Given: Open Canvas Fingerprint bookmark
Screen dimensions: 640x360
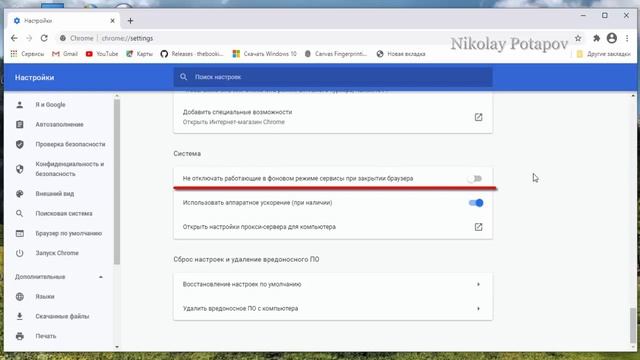Looking at the screenshot, I should 336,54.
